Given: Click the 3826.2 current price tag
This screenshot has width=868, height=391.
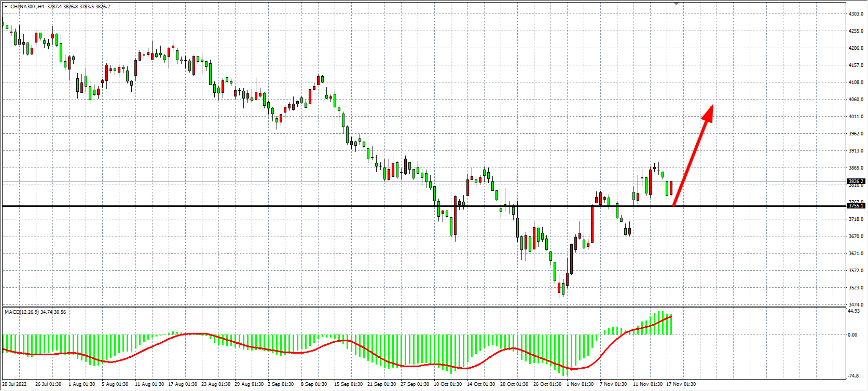Looking at the screenshot, I should coord(856,181).
